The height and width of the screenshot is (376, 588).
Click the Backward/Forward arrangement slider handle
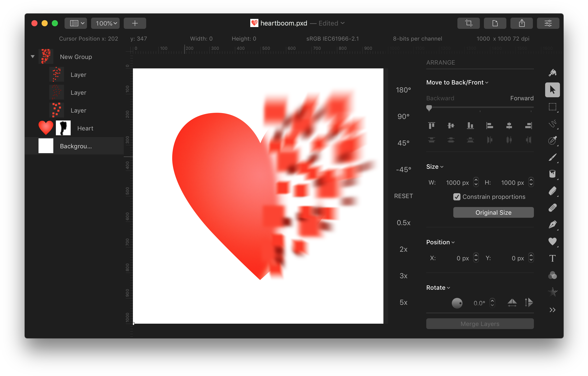[x=429, y=108]
